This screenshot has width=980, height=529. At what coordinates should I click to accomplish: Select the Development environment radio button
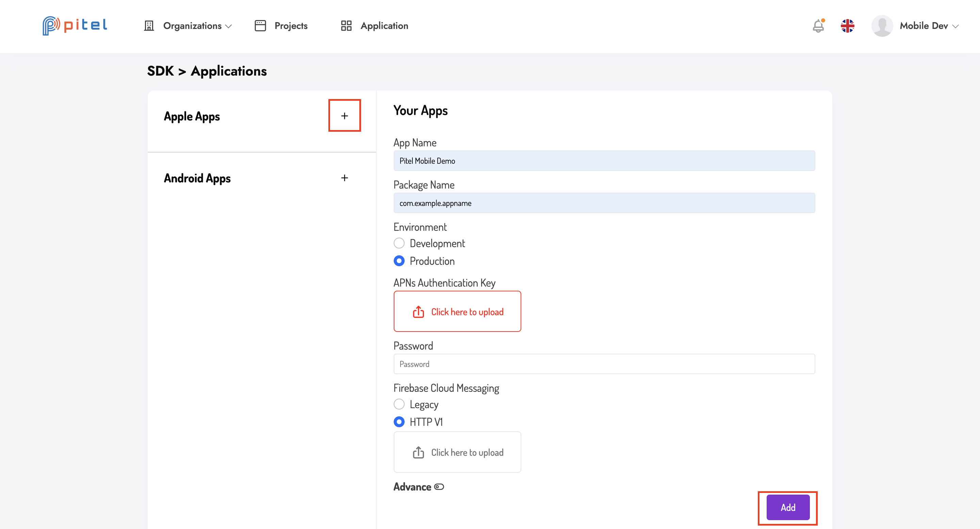(x=399, y=243)
